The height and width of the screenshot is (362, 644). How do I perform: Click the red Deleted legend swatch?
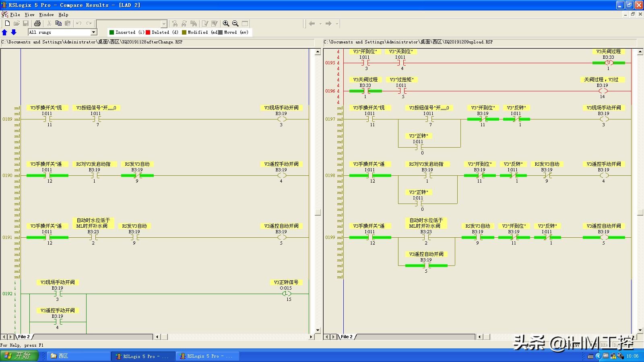pos(148,32)
